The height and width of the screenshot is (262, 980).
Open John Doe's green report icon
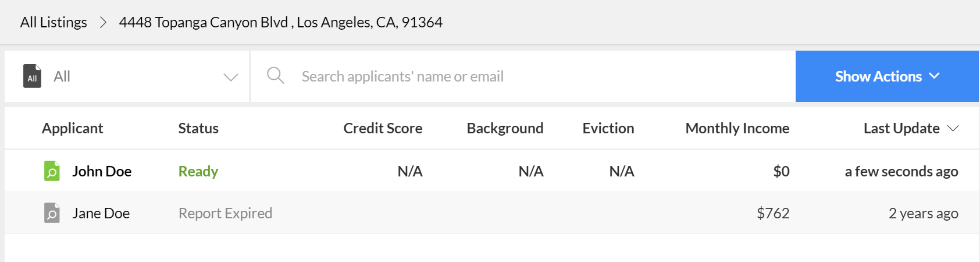[x=52, y=171]
